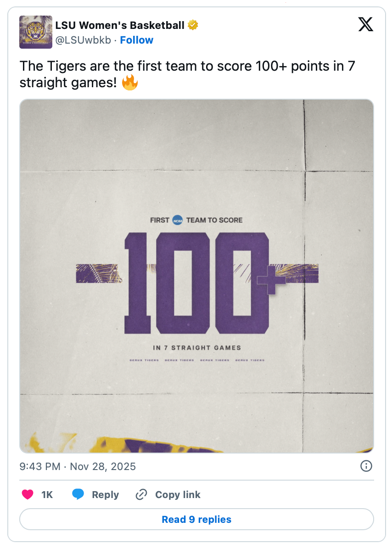392x549 pixels.
Task: Click the LSU Women's Basketball name
Action: pos(120,25)
